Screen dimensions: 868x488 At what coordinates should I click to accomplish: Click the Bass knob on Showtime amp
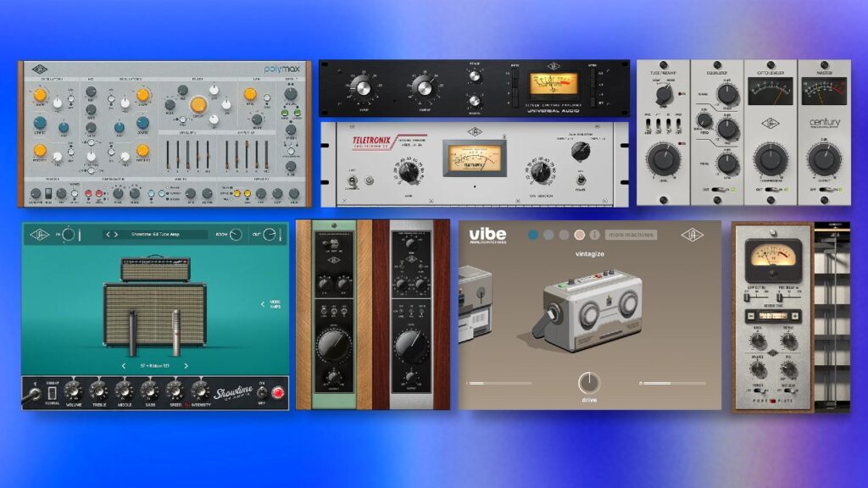(149, 391)
